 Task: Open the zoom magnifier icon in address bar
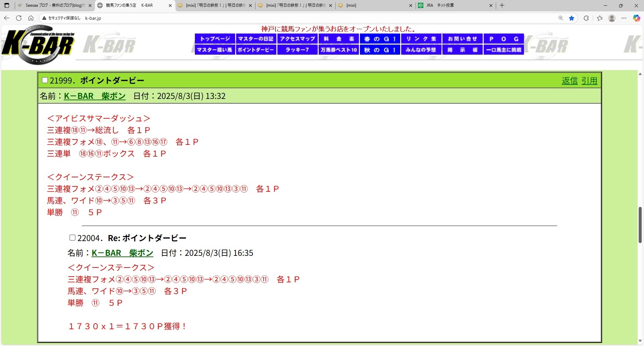(560, 18)
